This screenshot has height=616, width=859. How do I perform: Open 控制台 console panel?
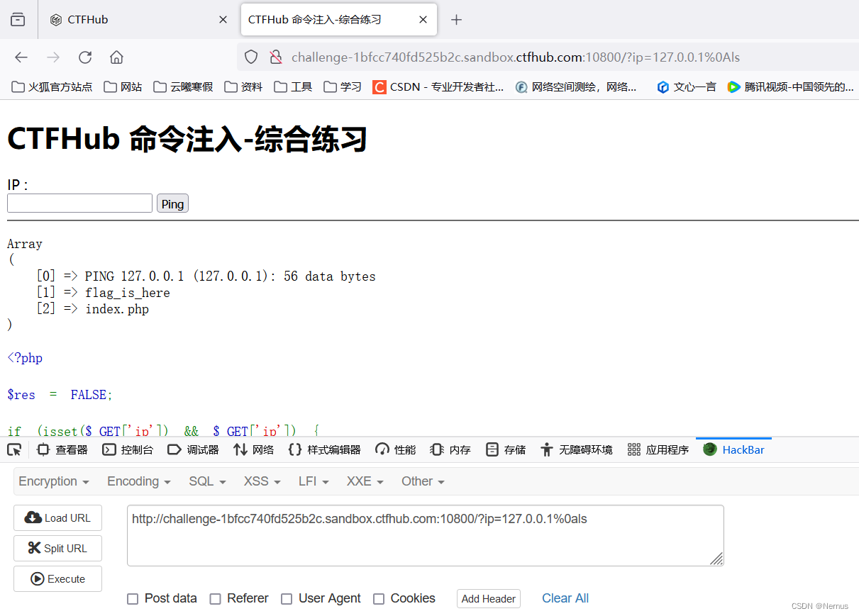pos(128,449)
